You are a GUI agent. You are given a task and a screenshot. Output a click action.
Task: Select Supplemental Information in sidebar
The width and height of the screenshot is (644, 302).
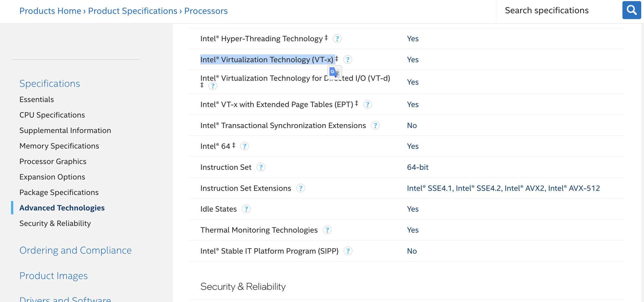coord(65,130)
